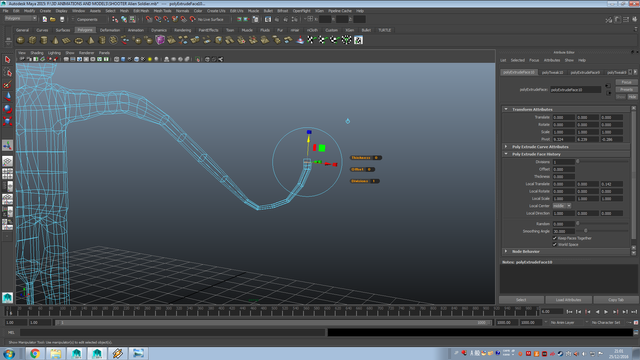Click the Play forwards button
The height and width of the screenshot is (360, 640).
point(606,312)
